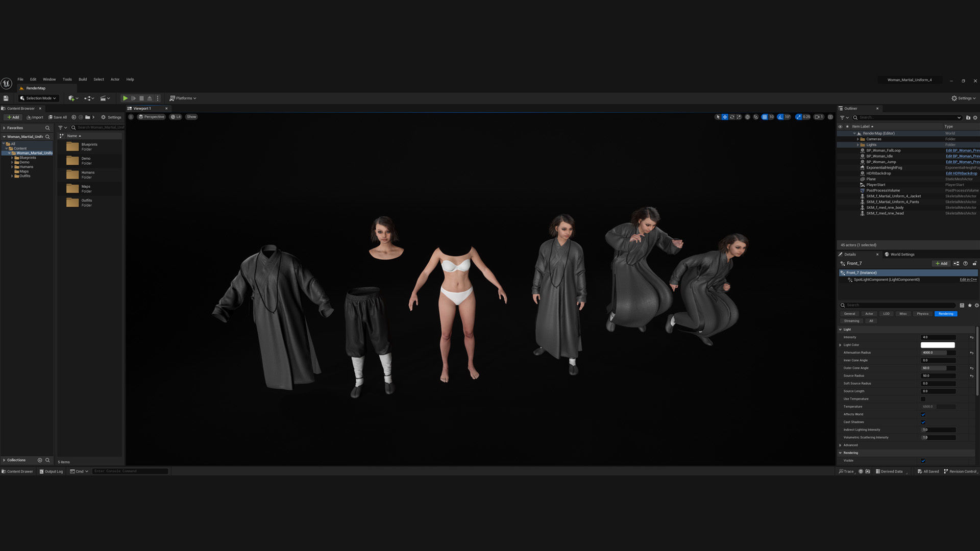Image resolution: width=980 pixels, height=551 pixels.
Task: Click Add in the Content Browser
Action: [13, 117]
